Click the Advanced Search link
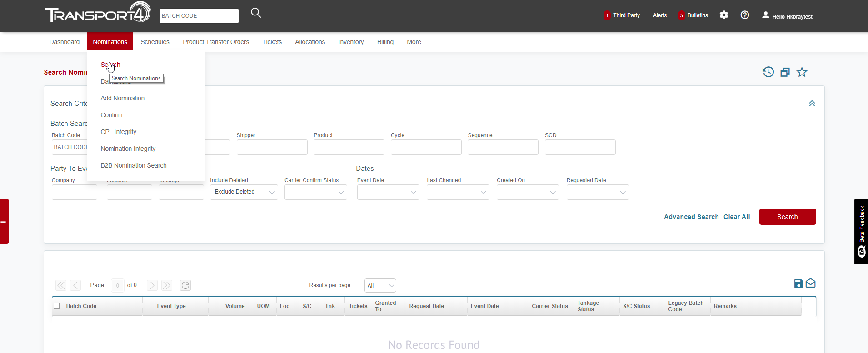The height and width of the screenshot is (353, 868). pyautogui.click(x=691, y=217)
